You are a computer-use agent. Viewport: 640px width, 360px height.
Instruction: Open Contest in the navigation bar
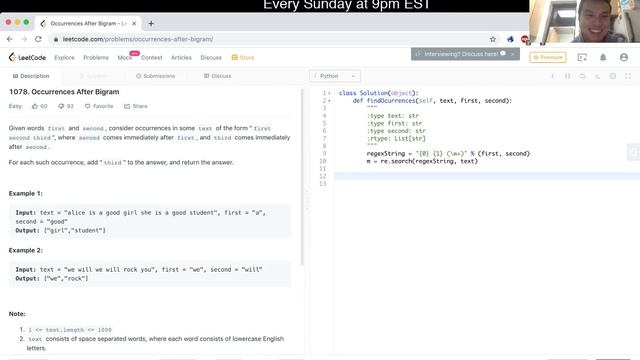pyautogui.click(x=151, y=58)
